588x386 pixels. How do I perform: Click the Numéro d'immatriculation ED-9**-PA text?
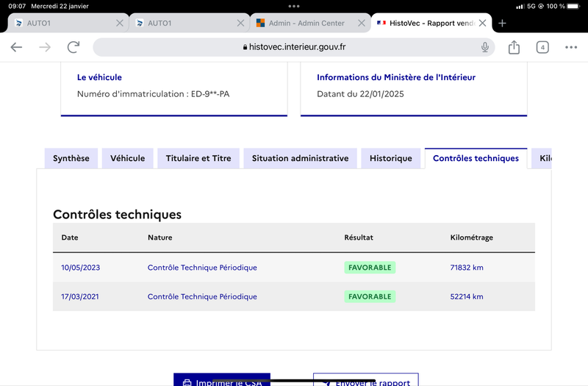point(154,94)
